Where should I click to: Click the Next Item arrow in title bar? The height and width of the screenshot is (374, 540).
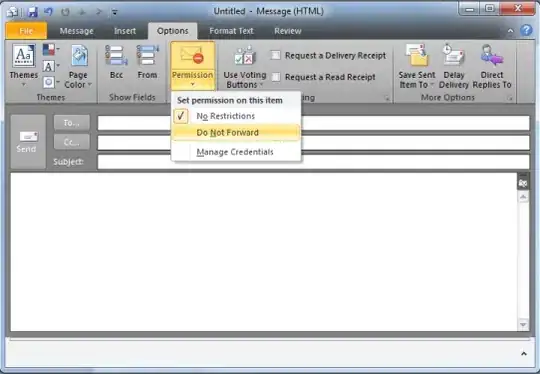click(x=98, y=12)
